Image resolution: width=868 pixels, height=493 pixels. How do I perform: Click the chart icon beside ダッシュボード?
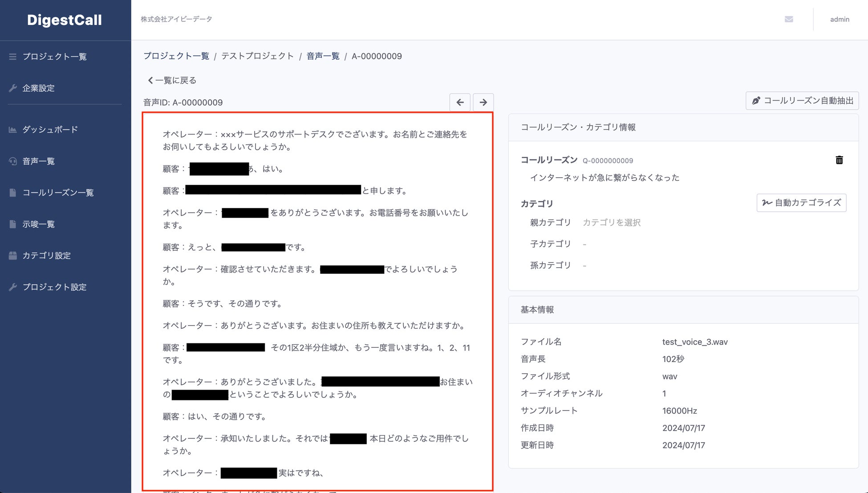tap(13, 130)
